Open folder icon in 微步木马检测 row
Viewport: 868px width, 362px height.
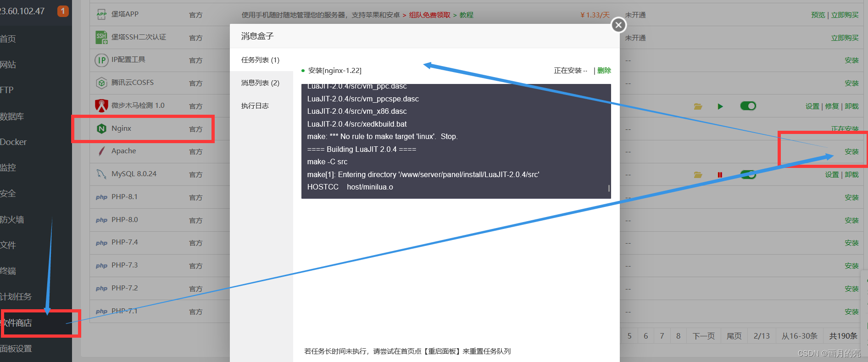pyautogui.click(x=698, y=106)
